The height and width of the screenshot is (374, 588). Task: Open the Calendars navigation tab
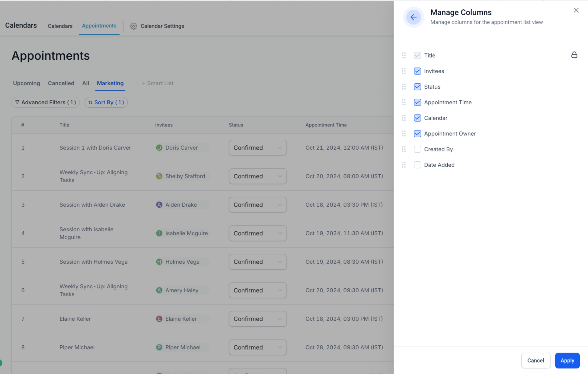pyautogui.click(x=60, y=26)
